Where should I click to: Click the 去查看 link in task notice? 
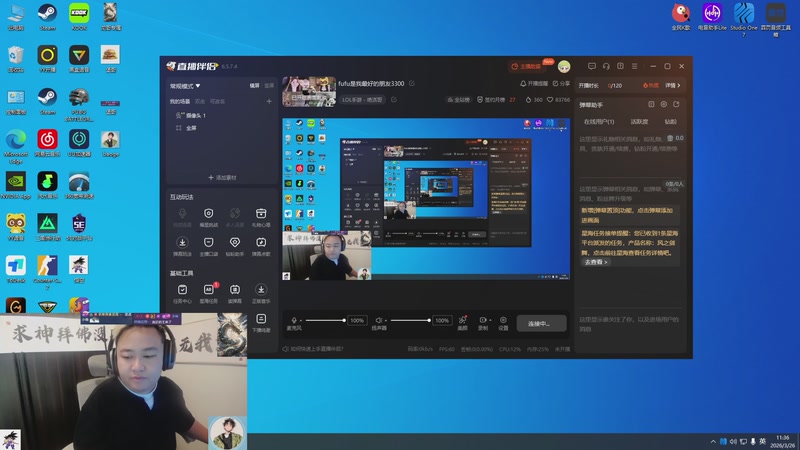coord(596,262)
